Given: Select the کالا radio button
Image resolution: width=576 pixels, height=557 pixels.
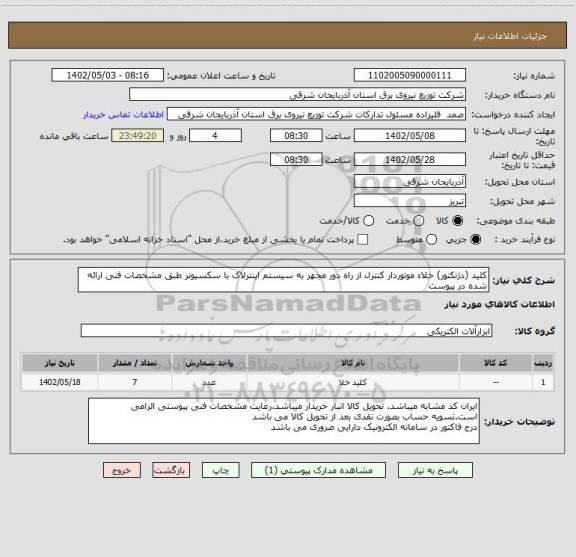Looking at the screenshot, I should click(x=457, y=221).
